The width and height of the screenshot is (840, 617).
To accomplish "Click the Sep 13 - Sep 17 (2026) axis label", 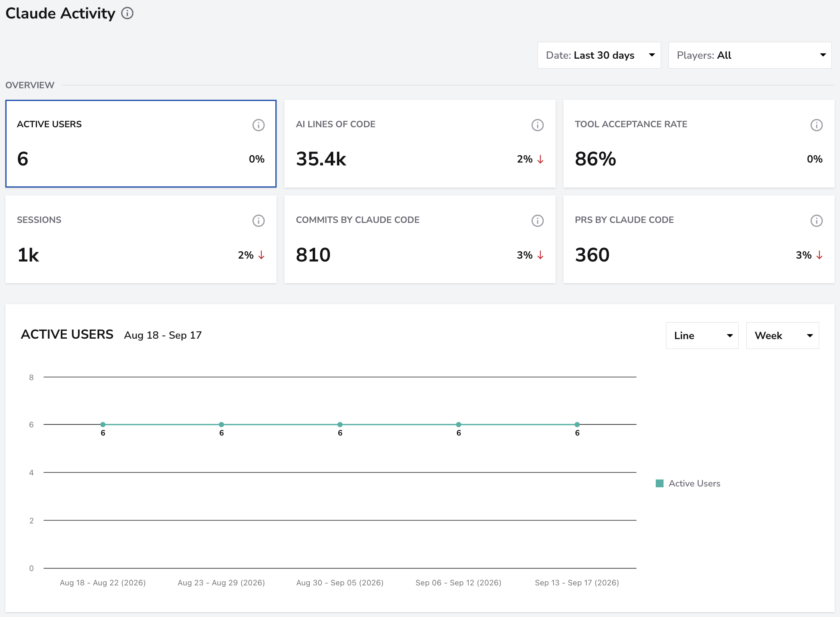I will pos(577,583).
